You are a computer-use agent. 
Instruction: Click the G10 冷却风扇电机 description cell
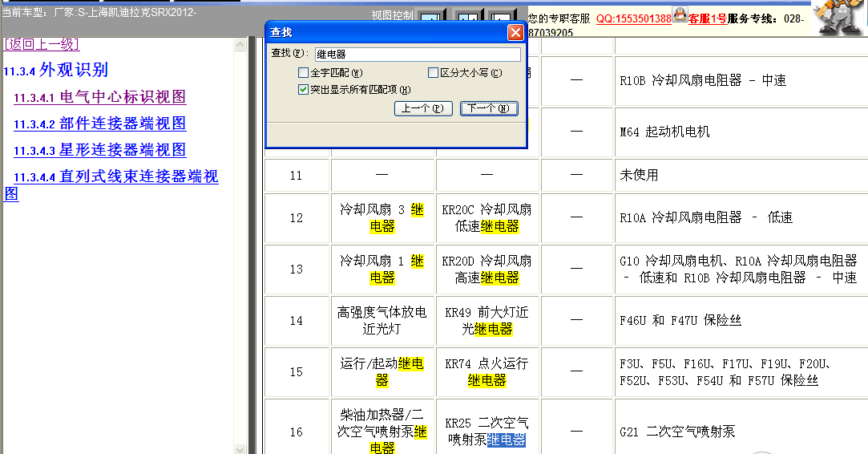[741, 270]
